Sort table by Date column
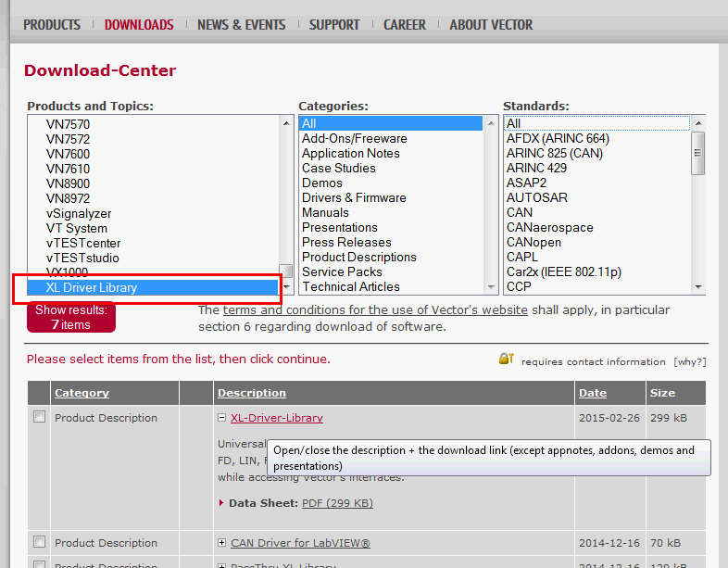This screenshot has width=728, height=568. point(593,393)
